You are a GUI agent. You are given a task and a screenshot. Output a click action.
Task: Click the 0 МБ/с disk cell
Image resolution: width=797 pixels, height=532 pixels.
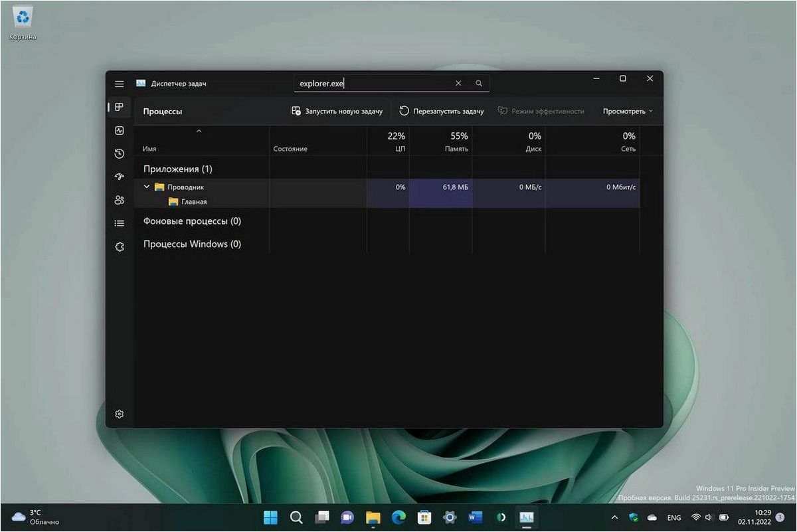pyautogui.click(x=509, y=187)
